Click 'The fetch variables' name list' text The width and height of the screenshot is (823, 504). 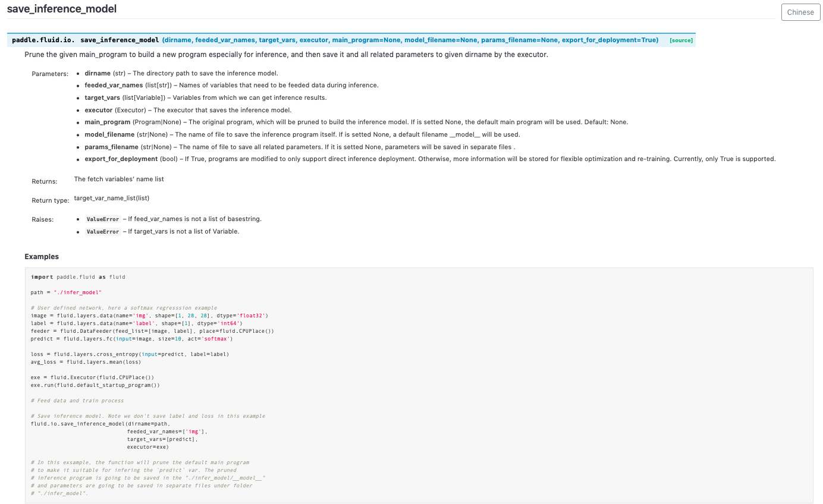(x=119, y=179)
